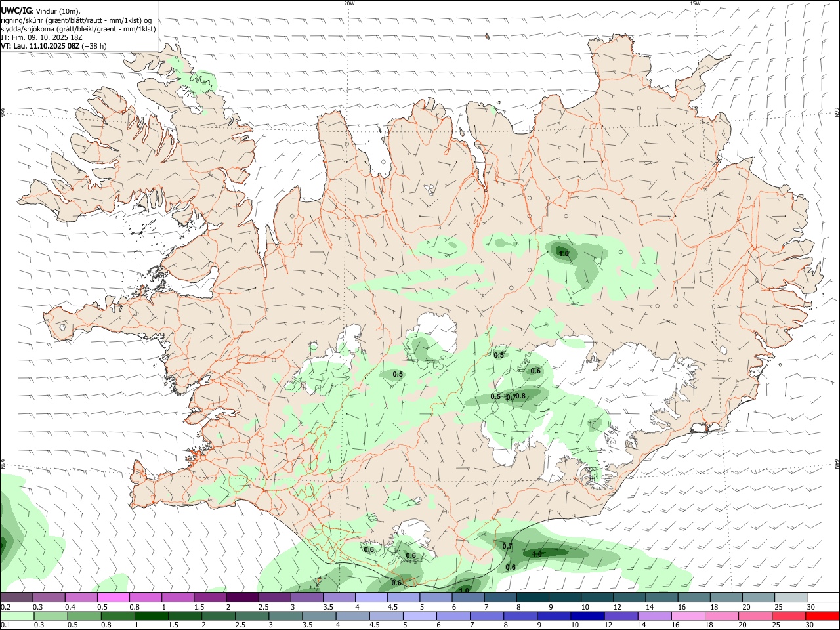Click the light gray swatch labeled 25 in top scale
Screen dimensions: 840x630
click(791, 597)
